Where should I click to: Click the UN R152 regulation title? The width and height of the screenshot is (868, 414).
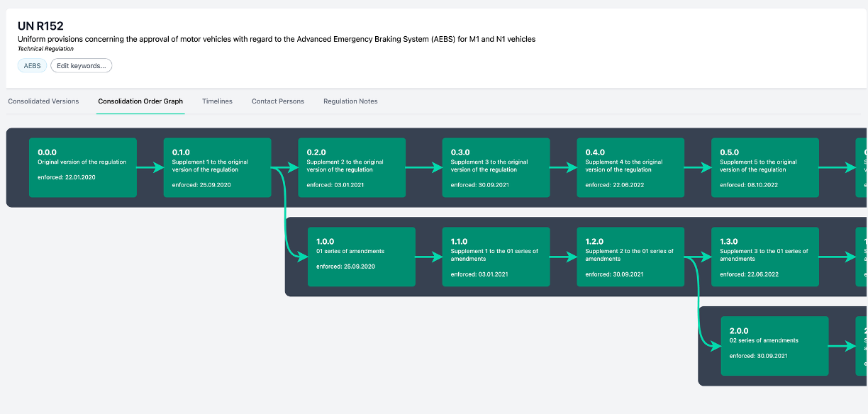tap(40, 26)
